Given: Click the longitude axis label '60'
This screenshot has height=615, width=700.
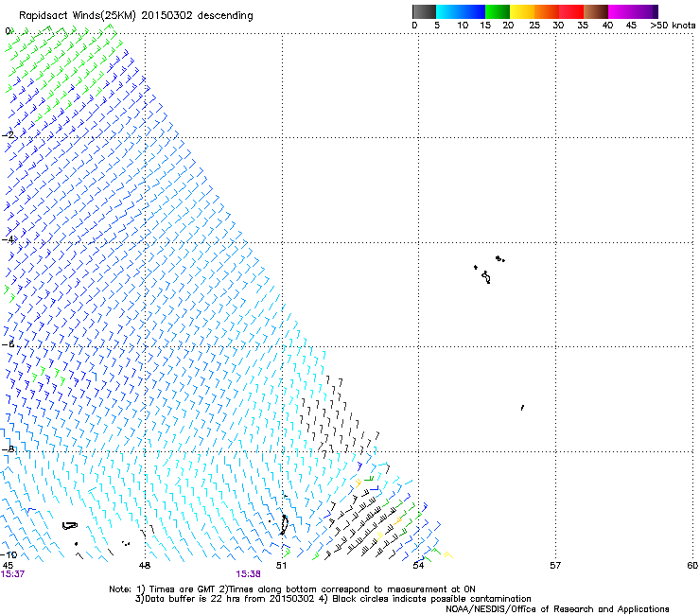Looking at the screenshot, I should pos(692,566).
